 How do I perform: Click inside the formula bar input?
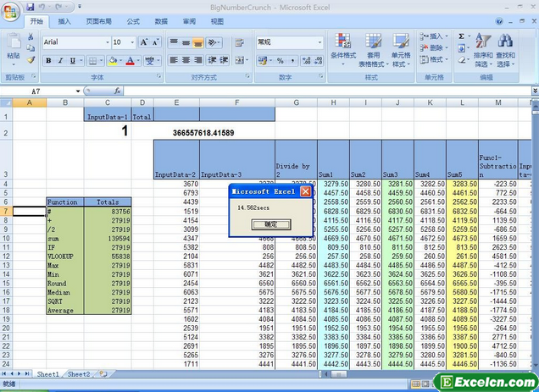tap(327, 91)
